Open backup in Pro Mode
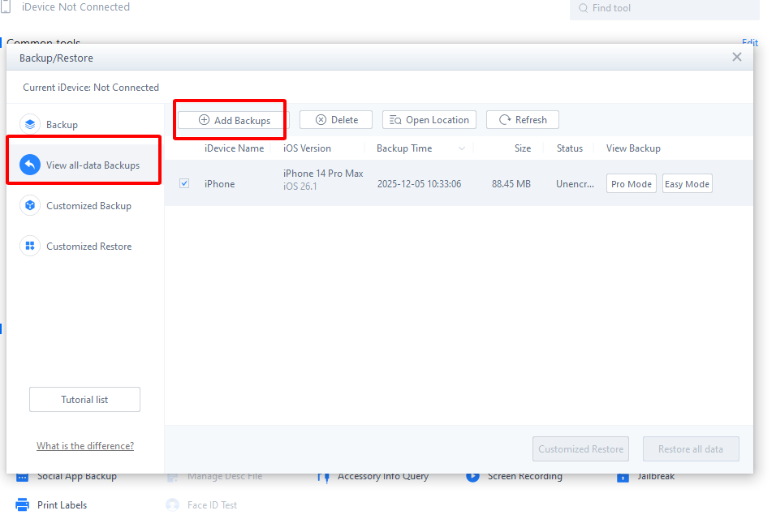 click(x=631, y=184)
